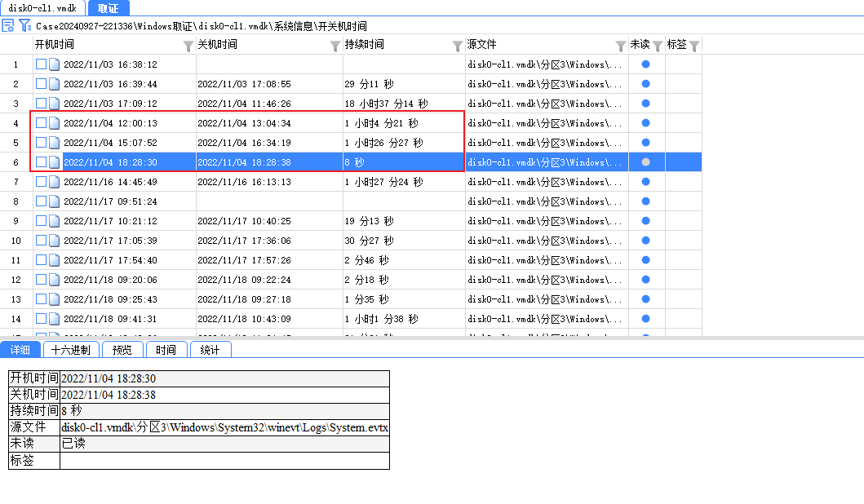Toggle the unread dot for row 2
864x504 pixels.
[x=646, y=84]
